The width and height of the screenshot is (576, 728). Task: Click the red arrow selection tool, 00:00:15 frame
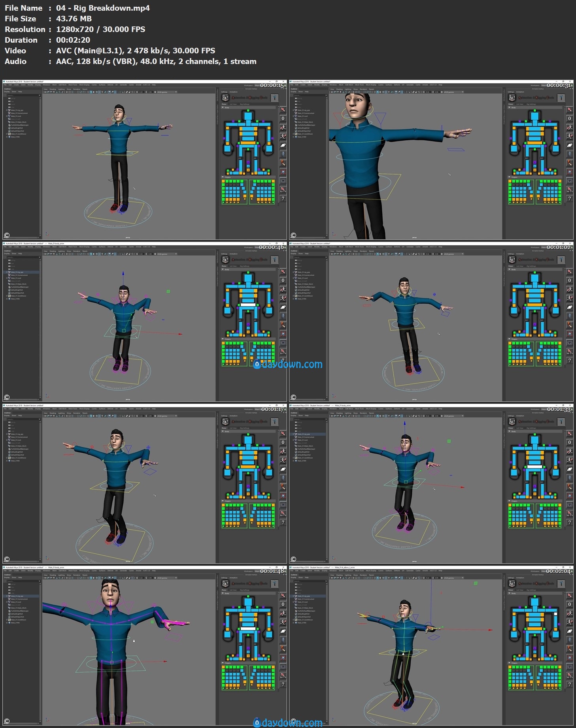pos(283,109)
